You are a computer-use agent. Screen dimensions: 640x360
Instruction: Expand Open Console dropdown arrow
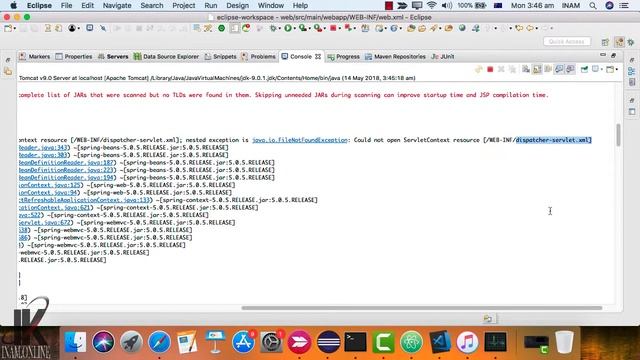(x=617, y=69)
